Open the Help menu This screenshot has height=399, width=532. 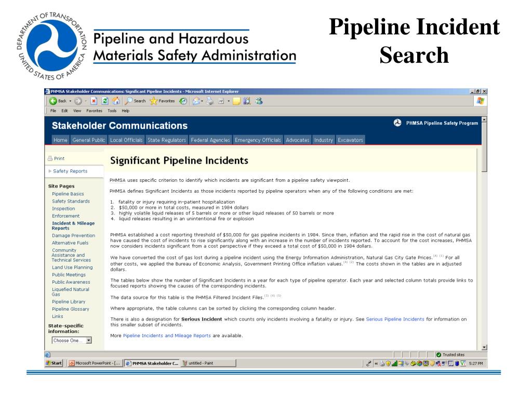126,111
